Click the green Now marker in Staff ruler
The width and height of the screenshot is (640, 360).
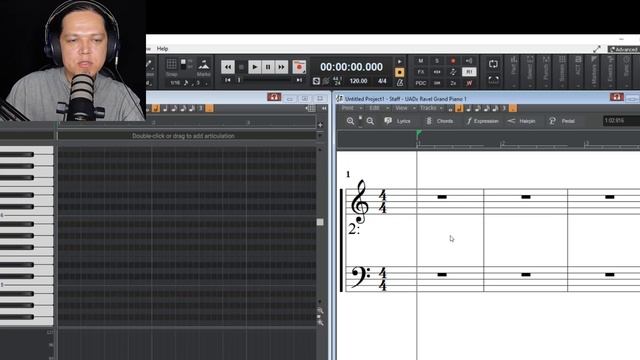point(418,133)
